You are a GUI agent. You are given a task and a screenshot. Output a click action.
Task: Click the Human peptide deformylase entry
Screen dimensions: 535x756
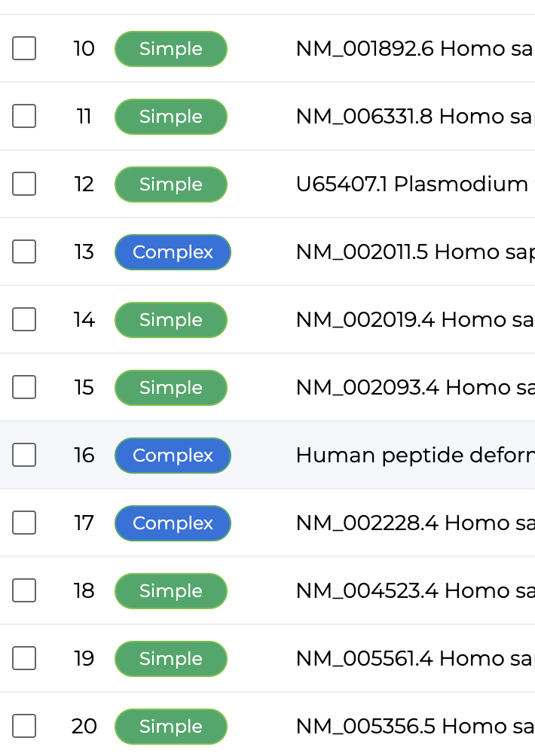point(415,455)
